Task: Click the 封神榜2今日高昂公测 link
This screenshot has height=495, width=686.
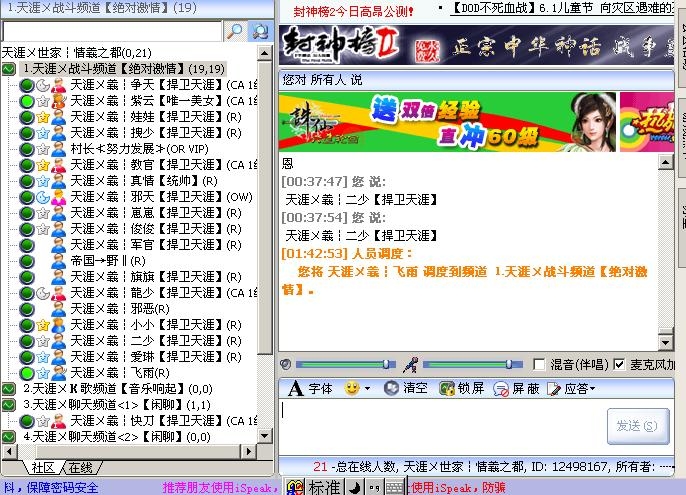Action: point(353,11)
